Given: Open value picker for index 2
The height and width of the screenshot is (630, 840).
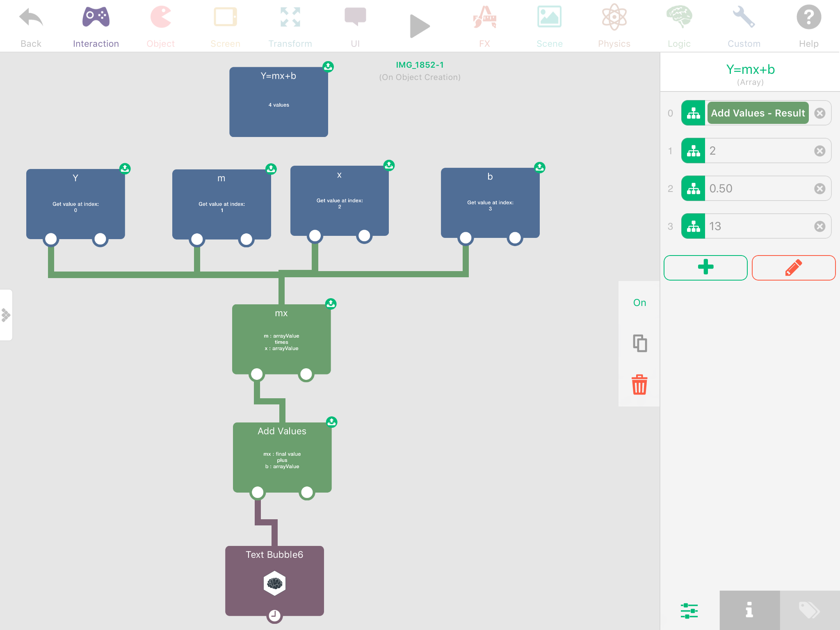Looking at the screenshot, I should click(693, 189).
